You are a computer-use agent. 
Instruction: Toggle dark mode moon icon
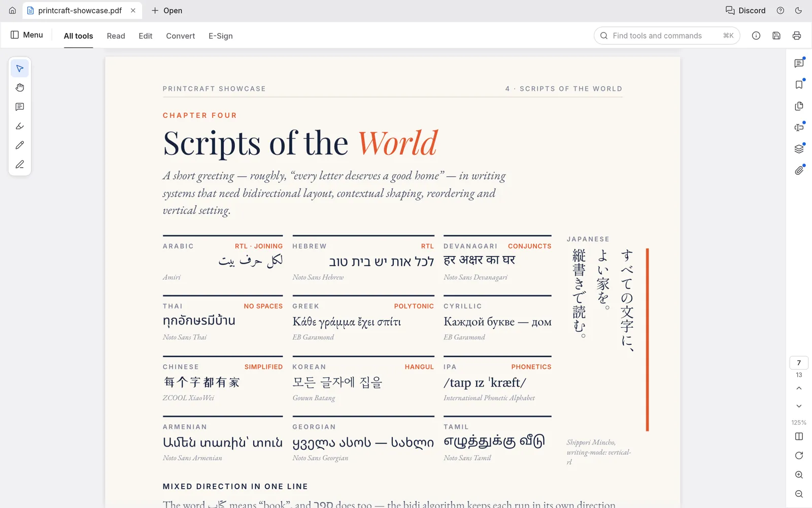point(798,10)
